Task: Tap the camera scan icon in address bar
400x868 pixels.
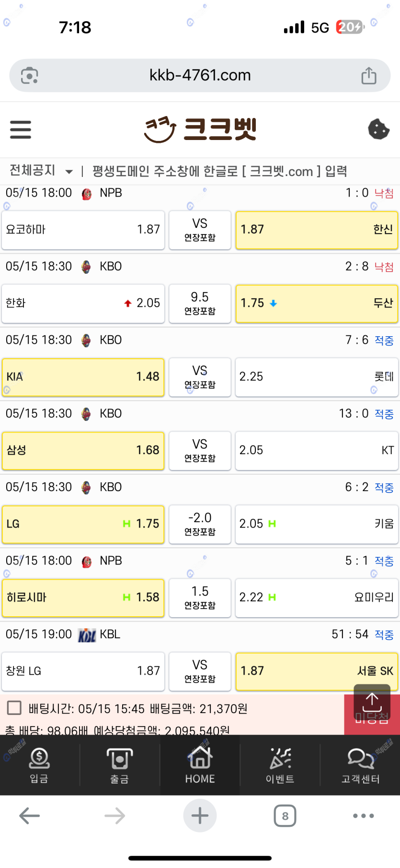Action: click(x=30, y=76)
